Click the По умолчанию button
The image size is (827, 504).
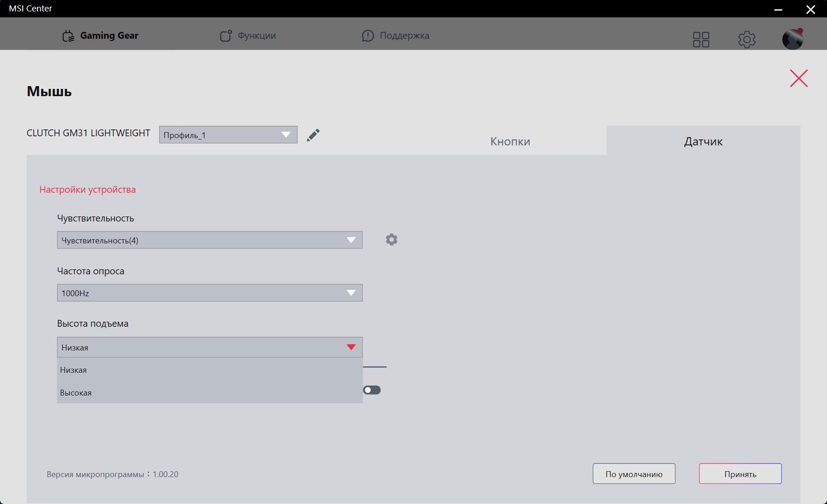tap(634, 474)
